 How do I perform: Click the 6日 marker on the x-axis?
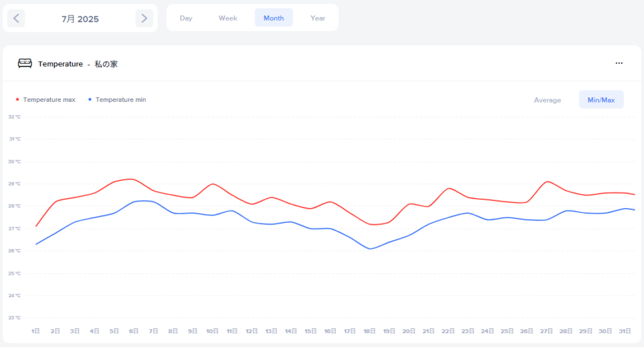point(133,331)
